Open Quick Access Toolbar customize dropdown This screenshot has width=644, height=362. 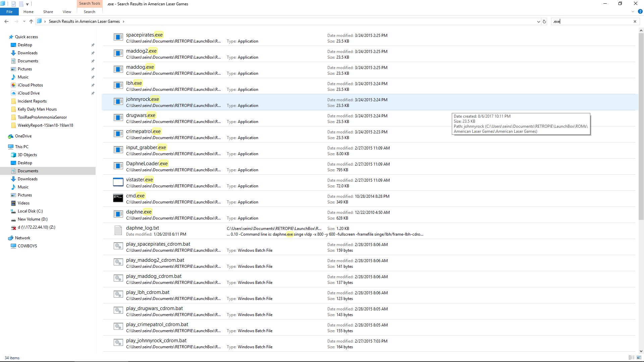[27, 4]
